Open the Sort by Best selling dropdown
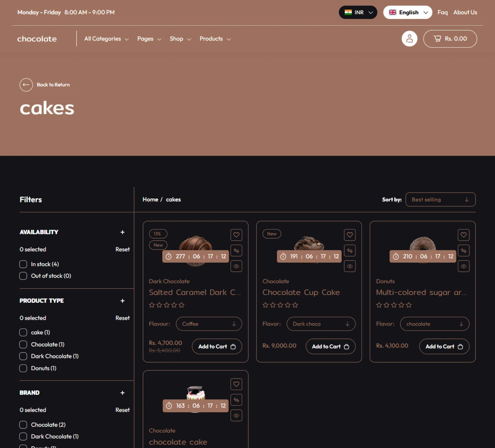 [x=440, y=200]
